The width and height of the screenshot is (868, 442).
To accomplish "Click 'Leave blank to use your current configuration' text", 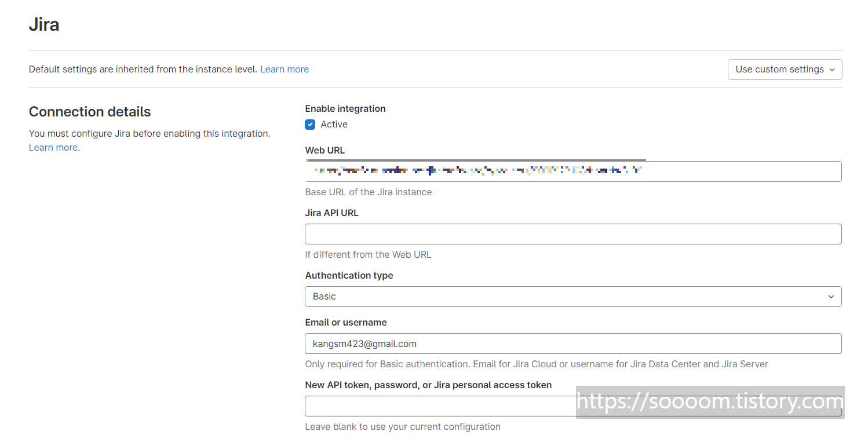I will pyautogui.click(x=403, y=427).
